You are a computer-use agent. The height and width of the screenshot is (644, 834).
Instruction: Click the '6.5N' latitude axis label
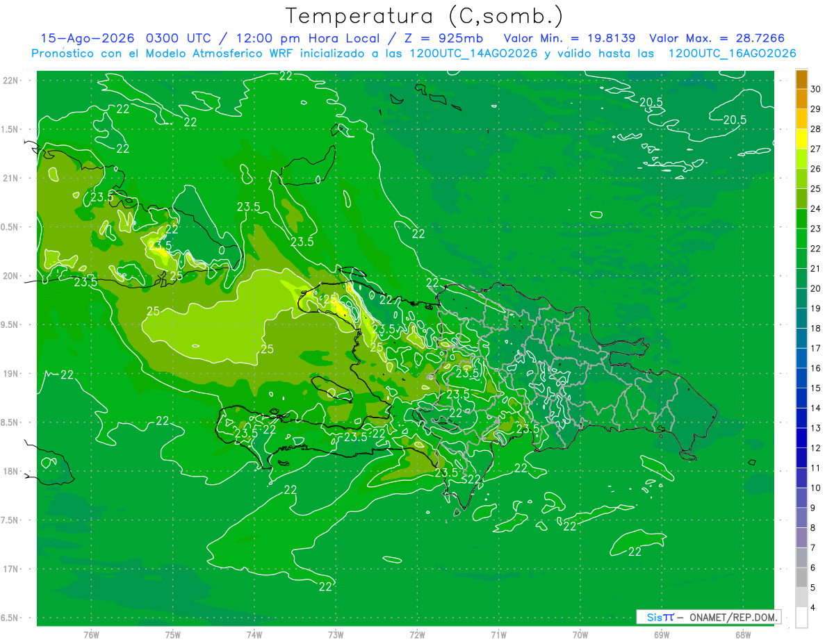(9, 618)
